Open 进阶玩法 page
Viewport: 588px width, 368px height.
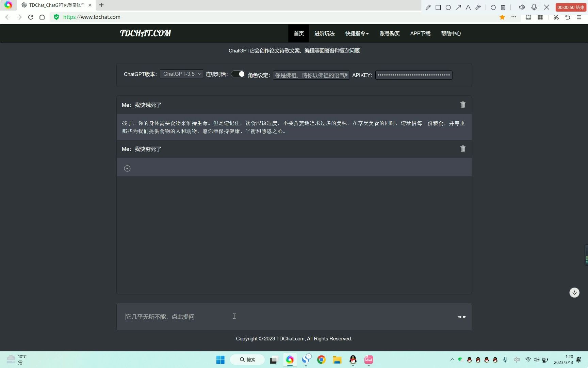click(x=325, y=33)
